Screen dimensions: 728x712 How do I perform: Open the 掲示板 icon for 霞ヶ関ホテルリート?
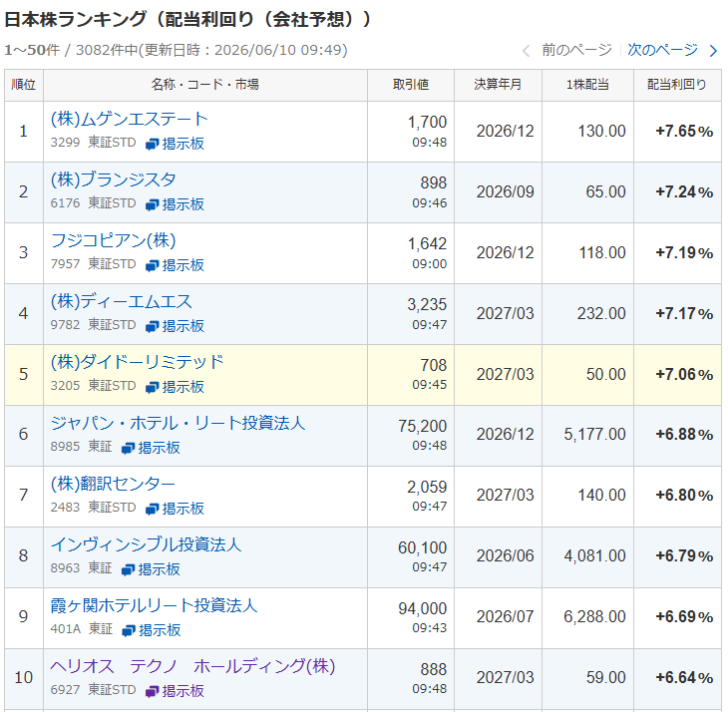(151, 630)
